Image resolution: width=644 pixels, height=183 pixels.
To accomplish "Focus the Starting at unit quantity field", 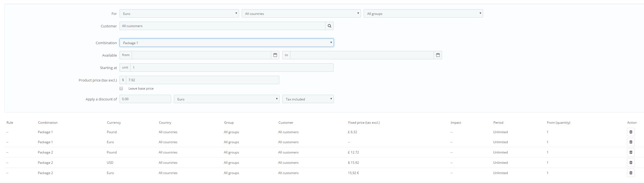I will [x=232, y=68].
